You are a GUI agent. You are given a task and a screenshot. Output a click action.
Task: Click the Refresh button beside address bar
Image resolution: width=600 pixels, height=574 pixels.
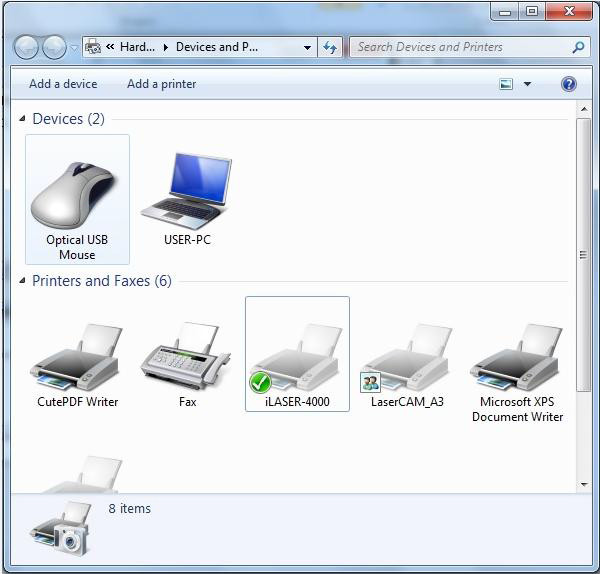[x=330, y=47]
